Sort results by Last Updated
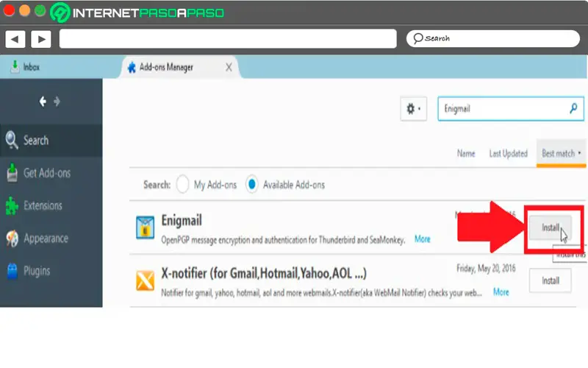This screenshot has width=588, height=368. coord(508,154)
